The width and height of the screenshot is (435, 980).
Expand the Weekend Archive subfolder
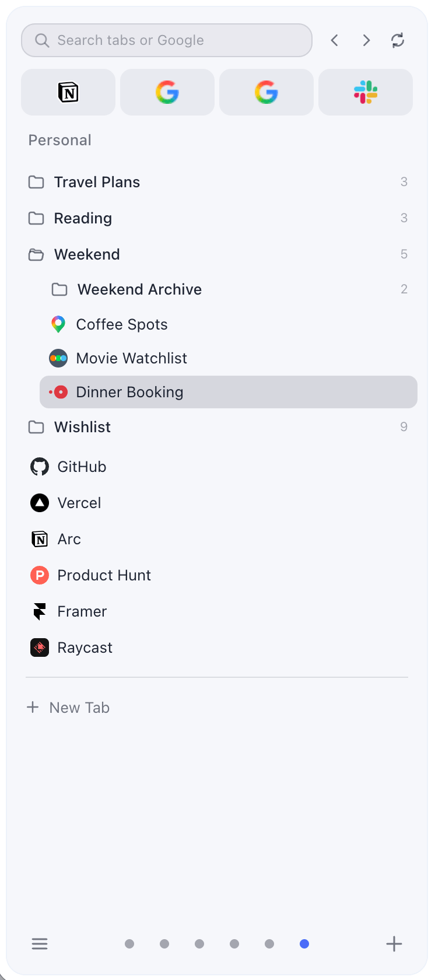pyautogui.click(x=139, y=289)
